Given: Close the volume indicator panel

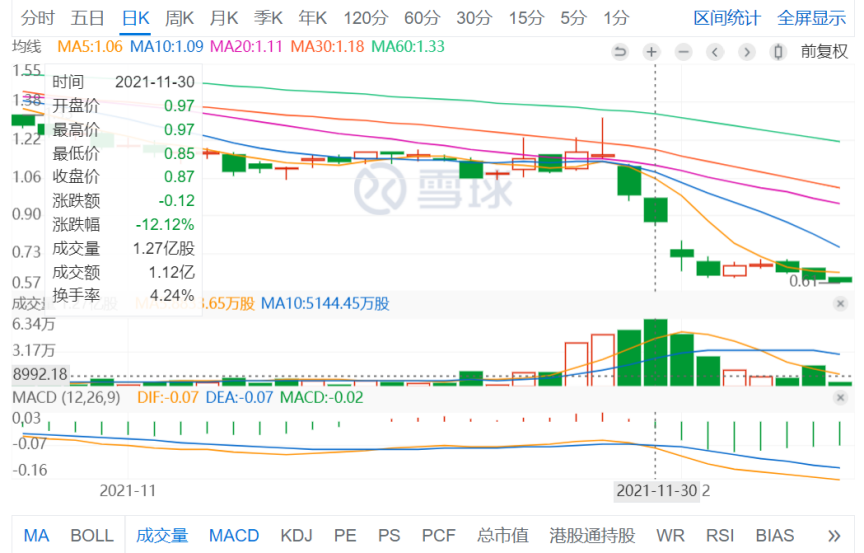Looking at the screenshot, I should [840, 303].
